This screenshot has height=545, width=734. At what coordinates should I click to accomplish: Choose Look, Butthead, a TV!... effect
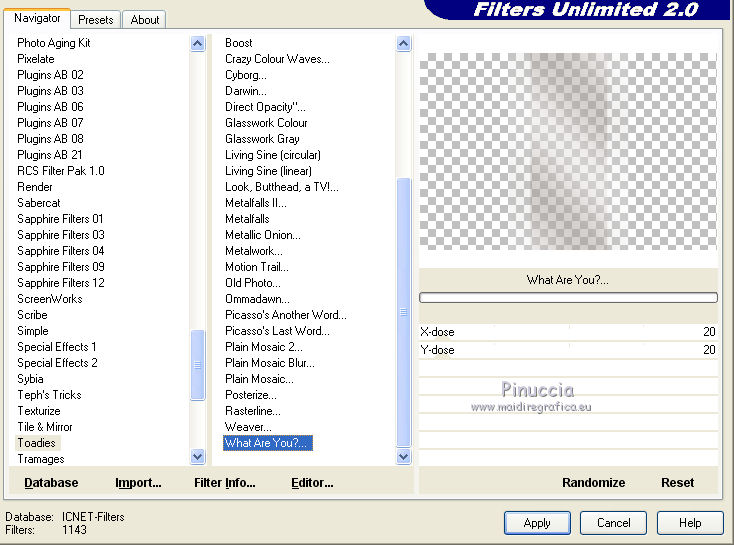pyautogui.click(x=282, y=187)
